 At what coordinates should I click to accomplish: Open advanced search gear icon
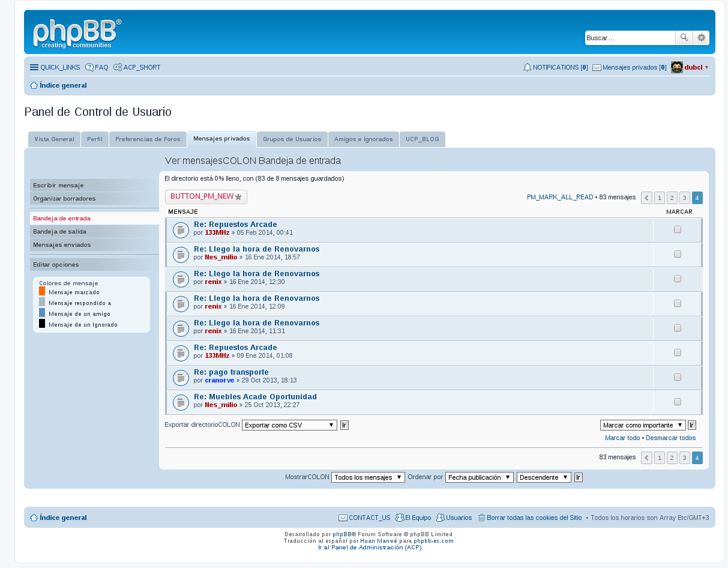click(x=701, y=38)
